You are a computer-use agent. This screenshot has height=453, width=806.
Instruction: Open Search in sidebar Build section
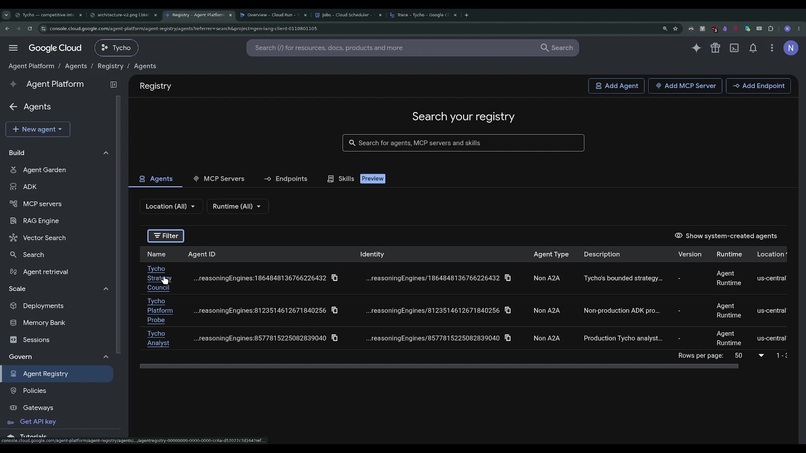[33, 255]
